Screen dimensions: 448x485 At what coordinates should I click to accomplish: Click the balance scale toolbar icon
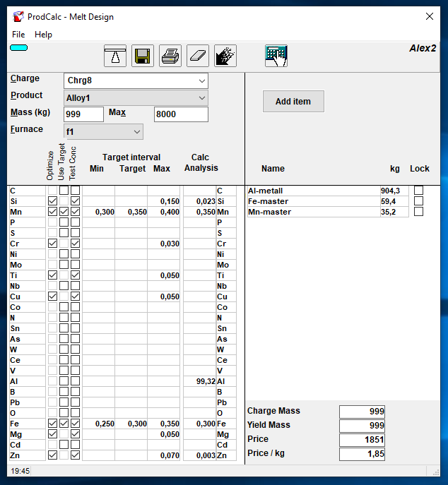pyautogui.click(x=115, y=56)
